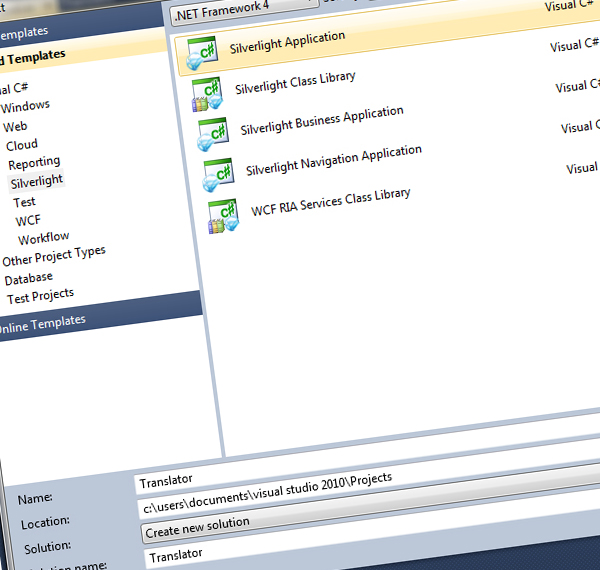Select the Workflow template category
The width and height of the screenshot is (600, 570).
point(44,238)
